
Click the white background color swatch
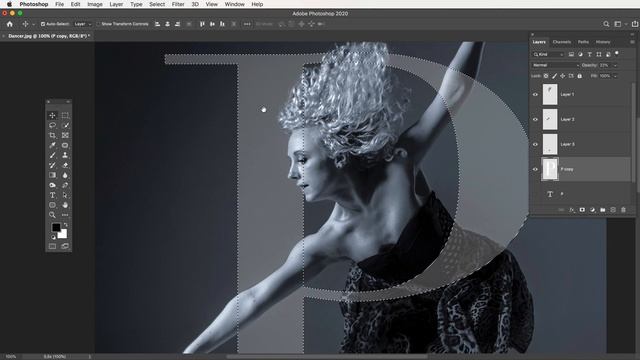click(62, 234)
